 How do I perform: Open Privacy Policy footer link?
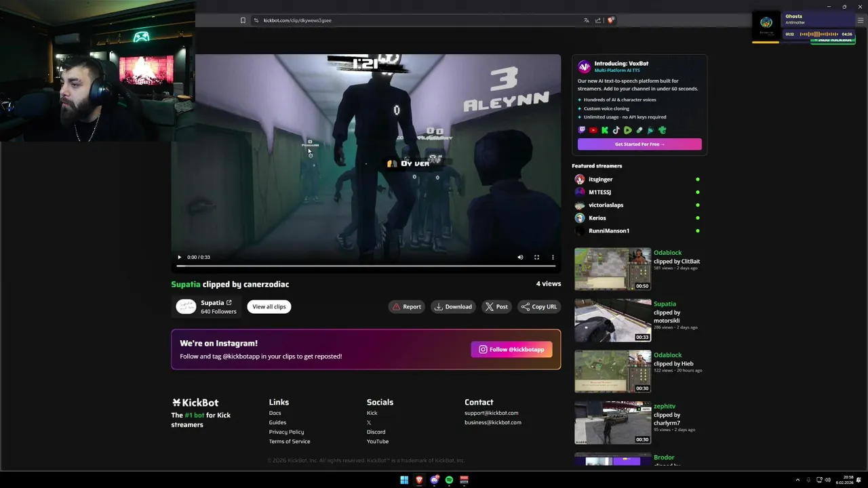(286, 432)
